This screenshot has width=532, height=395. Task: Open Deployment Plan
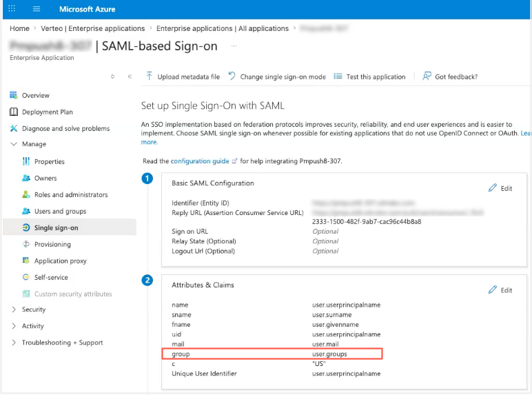[47, 112]
